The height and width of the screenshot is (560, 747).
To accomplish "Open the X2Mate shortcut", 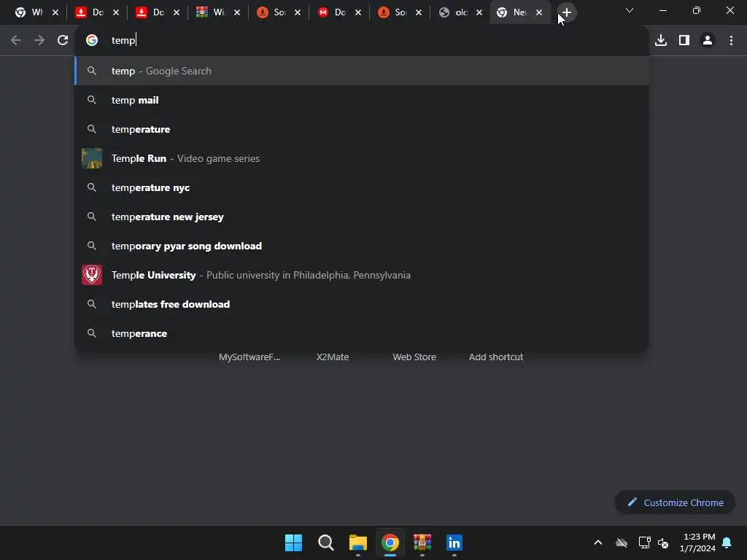I will tap(333, 357).
